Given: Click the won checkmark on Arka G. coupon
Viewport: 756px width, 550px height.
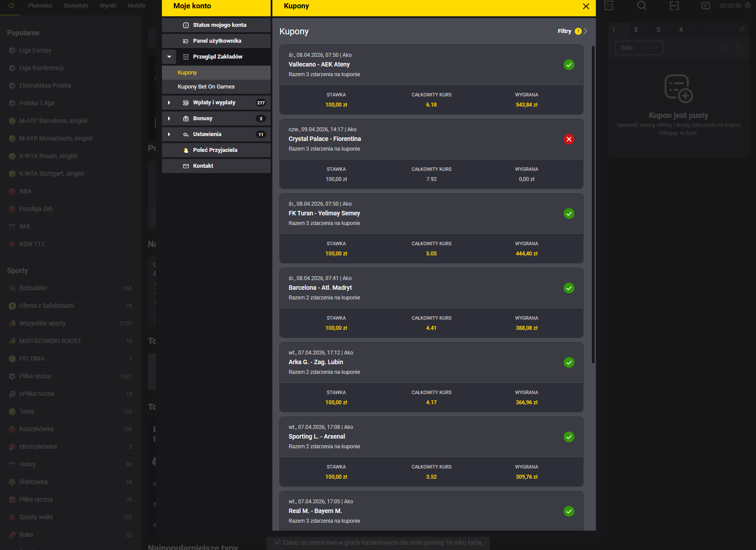Looking at the screenshot, I should (x=569, y=362).
